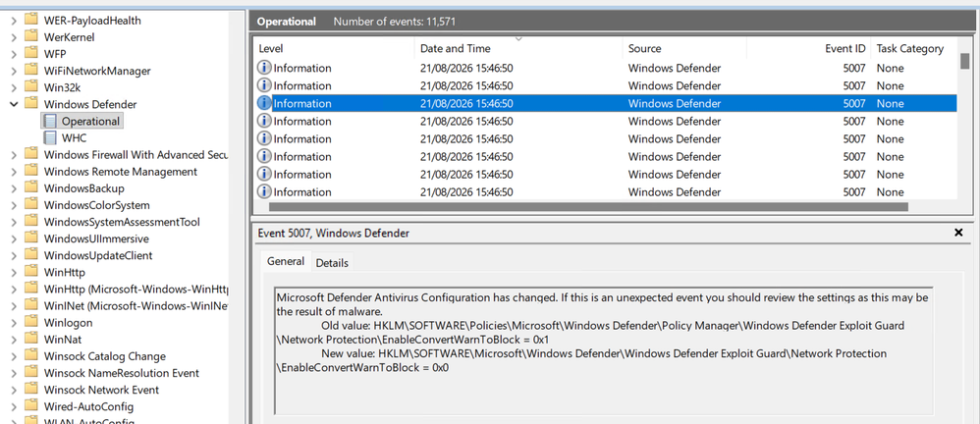The image size is (980, 424).
Task: Expand the Win32k chevron
Action: [x=14, y=88]
